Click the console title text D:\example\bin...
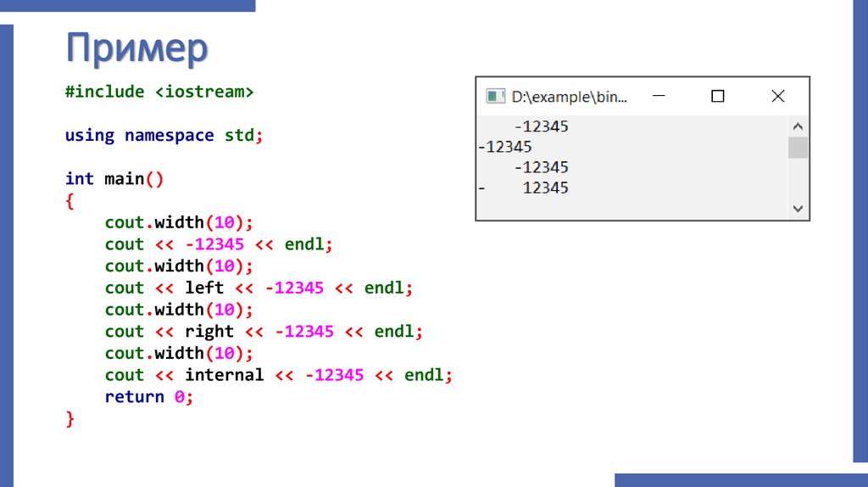868x487 pixels. pos(569,97)
